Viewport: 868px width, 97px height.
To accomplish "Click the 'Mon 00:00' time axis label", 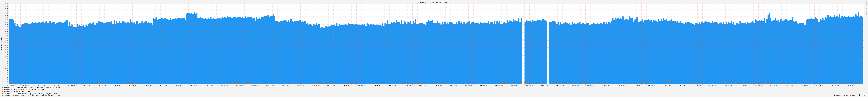I will 224,85.
